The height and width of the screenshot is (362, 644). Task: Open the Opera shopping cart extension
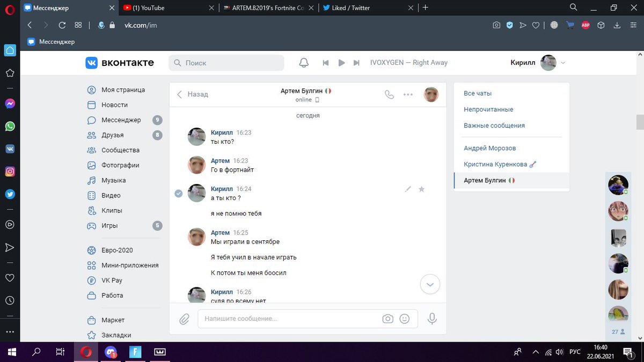570,25
